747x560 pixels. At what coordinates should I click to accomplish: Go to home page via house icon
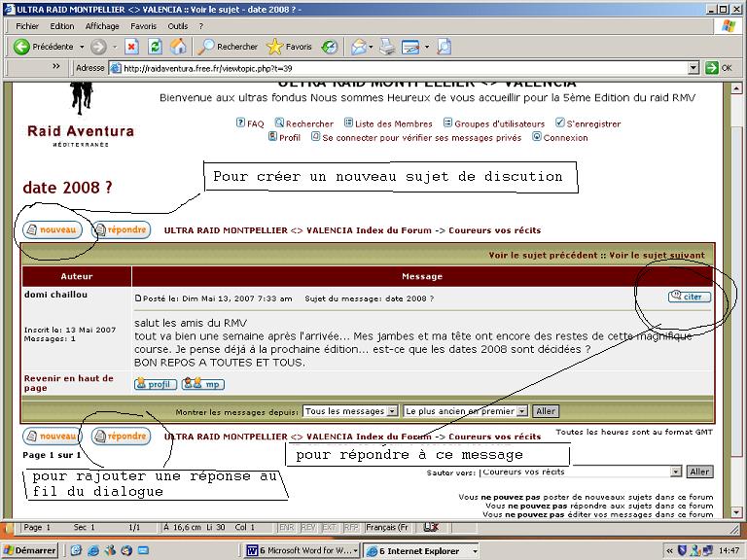click(x=178, y=47)
